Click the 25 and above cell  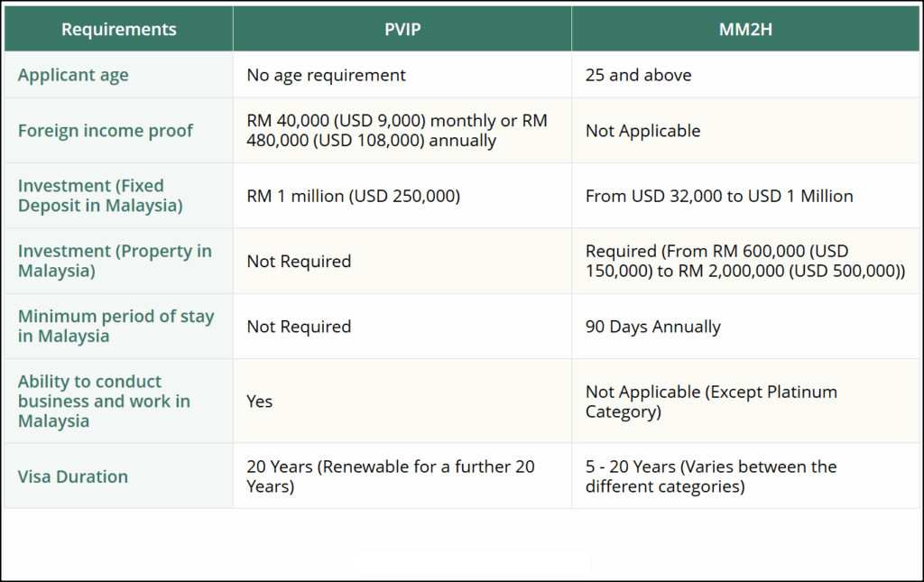[745, 75]
